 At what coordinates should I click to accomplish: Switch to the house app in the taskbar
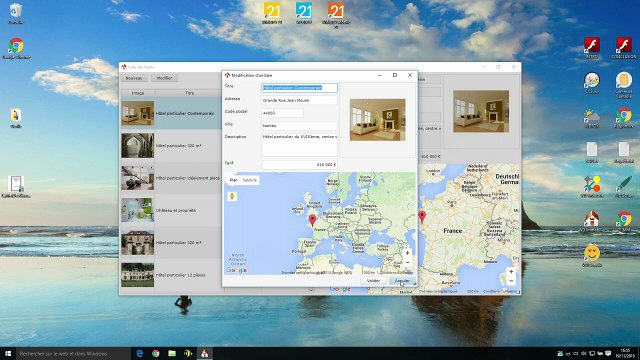[x=204, y=353]
